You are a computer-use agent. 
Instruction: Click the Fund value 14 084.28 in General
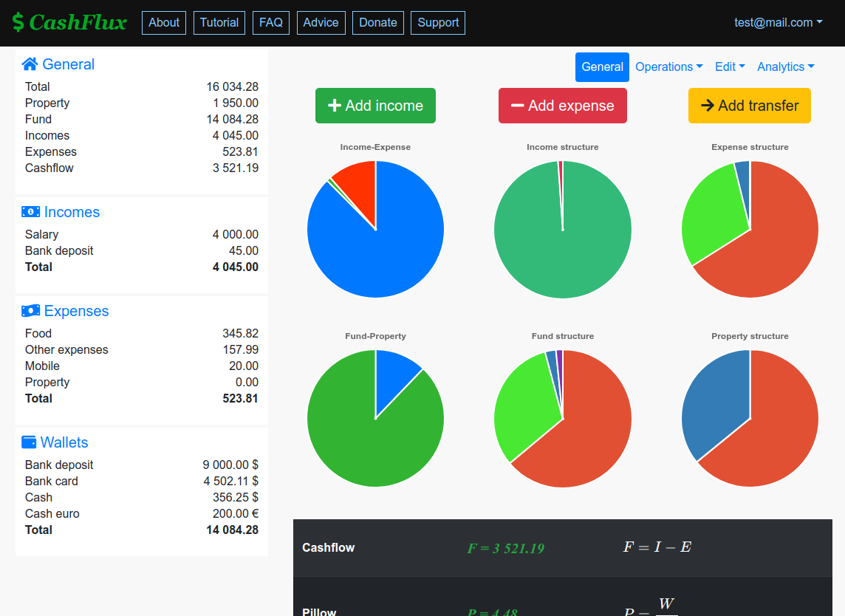coord(232,119)
